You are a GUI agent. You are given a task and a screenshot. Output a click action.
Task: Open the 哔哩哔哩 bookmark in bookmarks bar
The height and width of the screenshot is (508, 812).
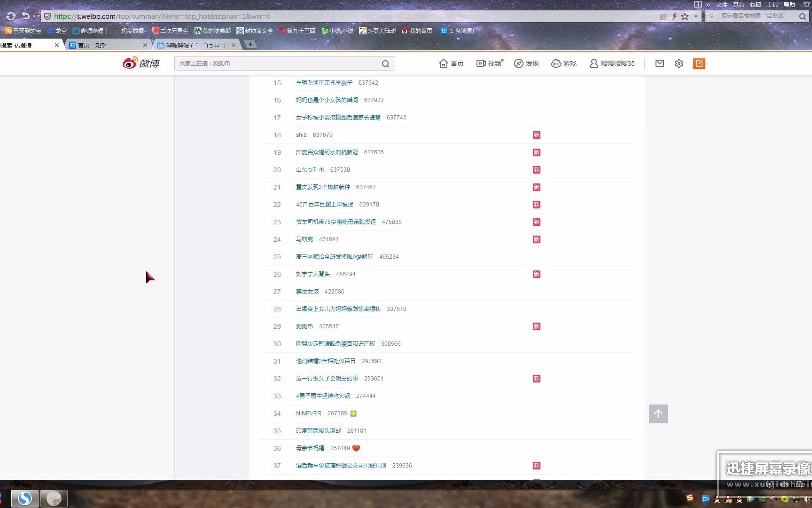[90, 31]
